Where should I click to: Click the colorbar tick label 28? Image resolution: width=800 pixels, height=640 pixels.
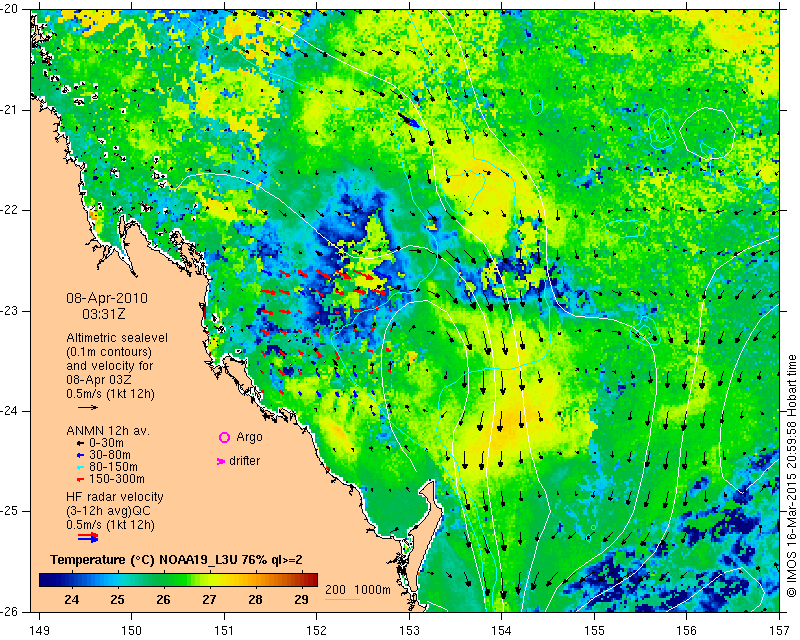pyautogui.click(x=255, y=600)
